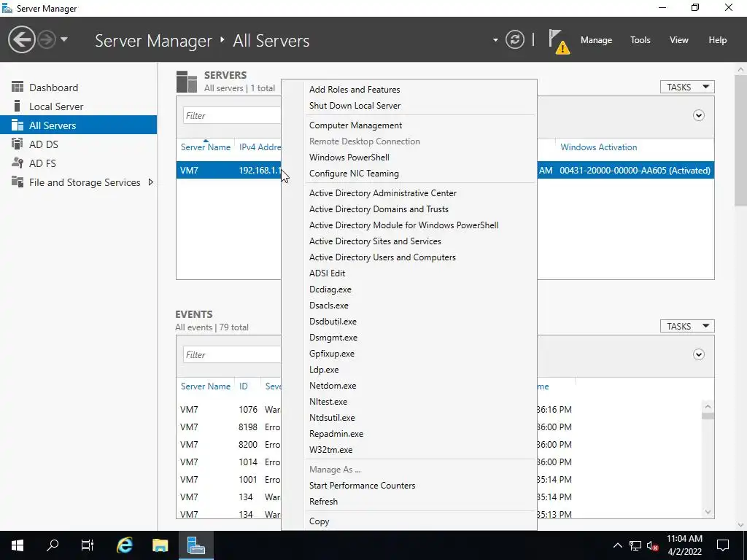
Task: Click the Server Manager refresh icon
Action: [x=514, y=39]
